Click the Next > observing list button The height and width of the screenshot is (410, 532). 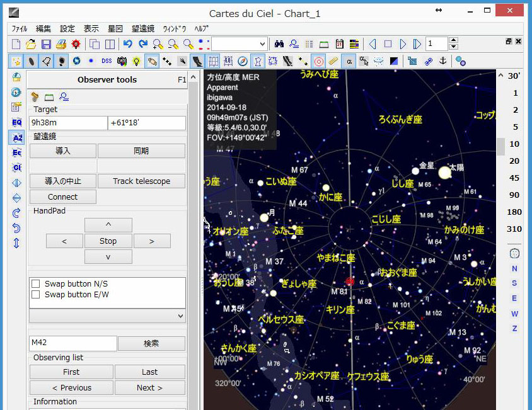(x=149, y=387)
